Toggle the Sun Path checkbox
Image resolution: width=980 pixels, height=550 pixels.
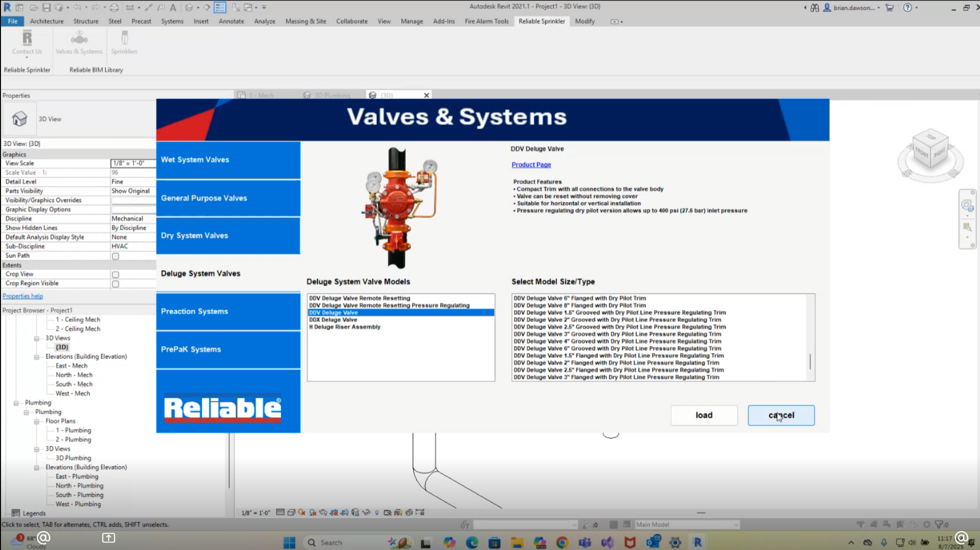[x=115, y=256]
